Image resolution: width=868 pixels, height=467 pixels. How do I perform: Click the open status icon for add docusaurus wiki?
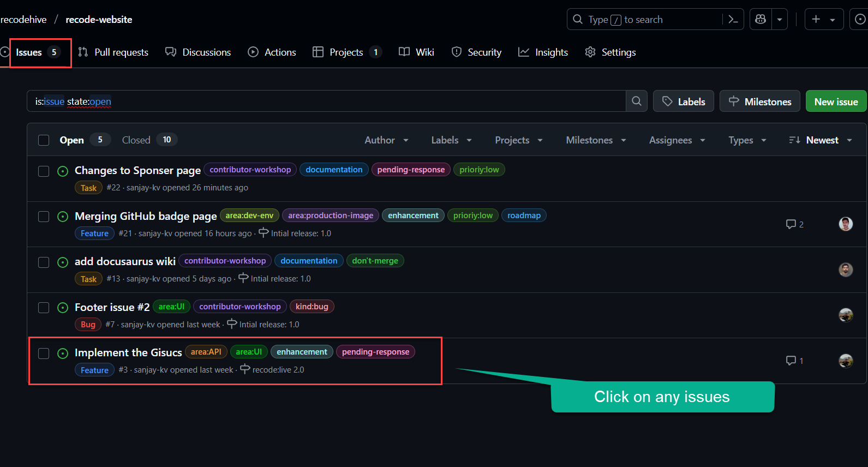(x=63, y=262)
